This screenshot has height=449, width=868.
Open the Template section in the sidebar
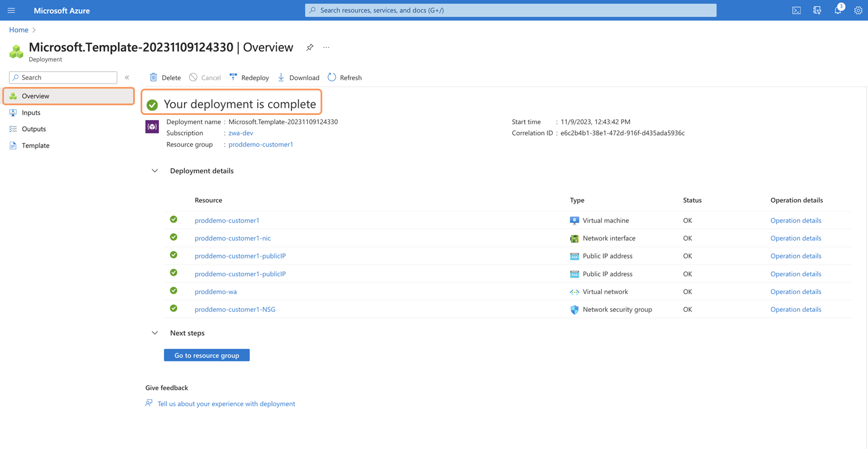tap(35, 145)
